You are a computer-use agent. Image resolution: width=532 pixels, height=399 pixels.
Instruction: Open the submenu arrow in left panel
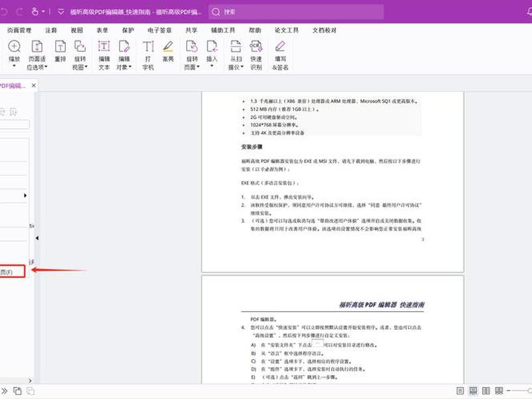pos(25,196)
